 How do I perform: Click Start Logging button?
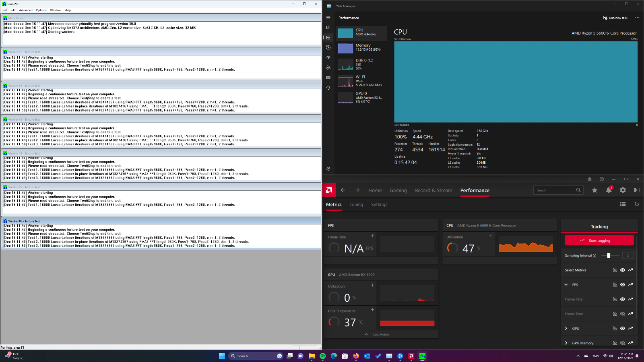(x=599, y=241)
